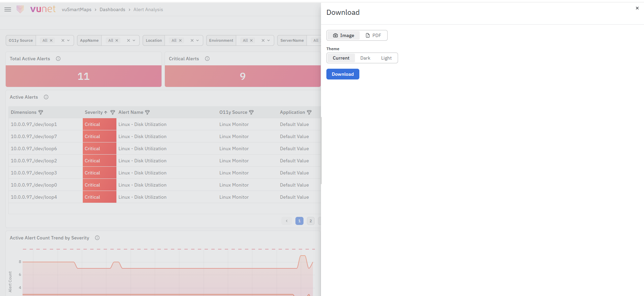This screenshot has width=644, height=296.
Task: Filter the O11y Source table column
Action: tap(251, 112)
